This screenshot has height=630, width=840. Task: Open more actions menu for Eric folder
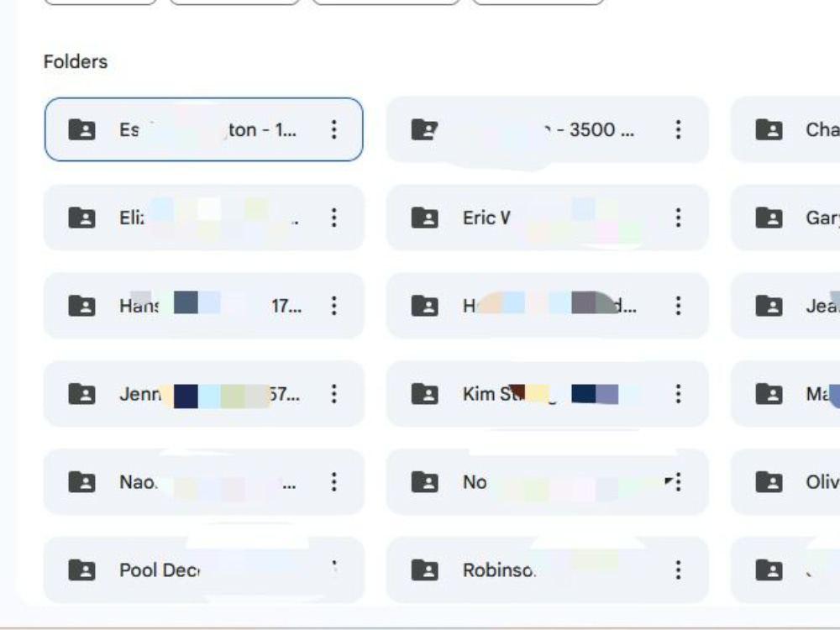[x=678, y=218]
